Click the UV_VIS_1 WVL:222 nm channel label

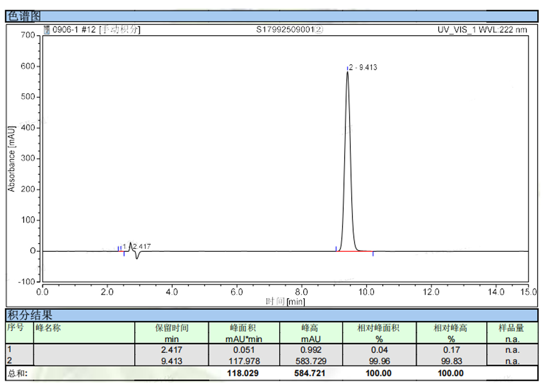[482, 30]
